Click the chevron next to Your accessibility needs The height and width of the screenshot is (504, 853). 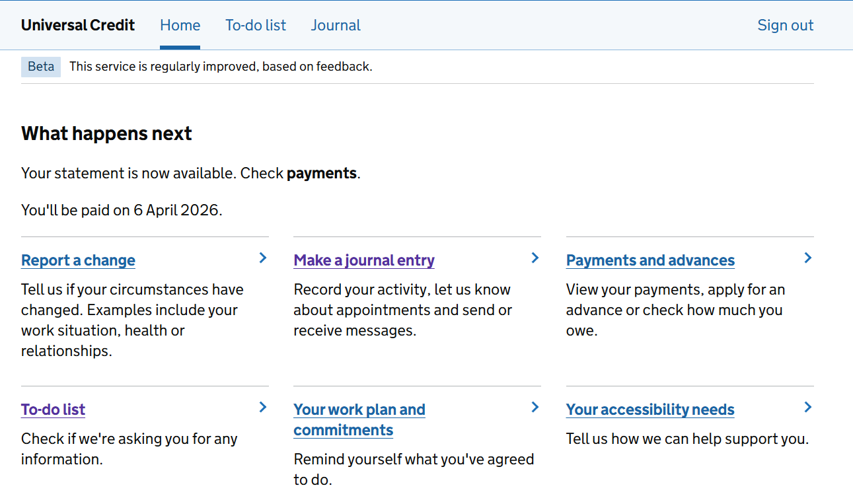[x=807, y=408]
